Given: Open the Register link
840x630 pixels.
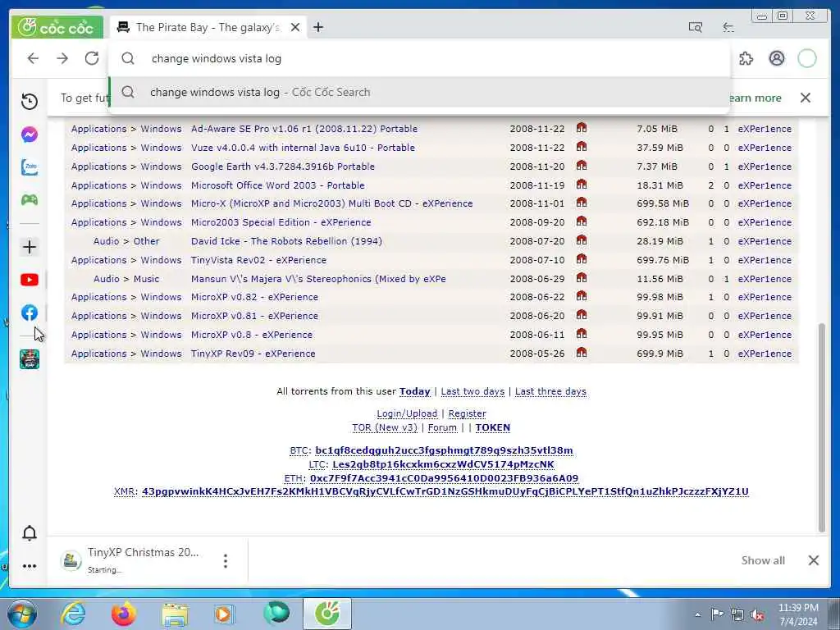Looking at the screenshot, I should click(467, 413).
